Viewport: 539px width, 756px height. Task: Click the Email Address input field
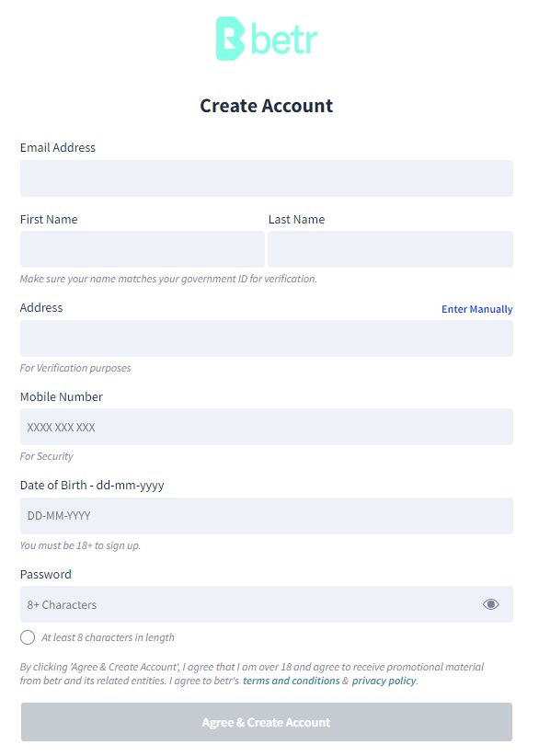[267, 178]
